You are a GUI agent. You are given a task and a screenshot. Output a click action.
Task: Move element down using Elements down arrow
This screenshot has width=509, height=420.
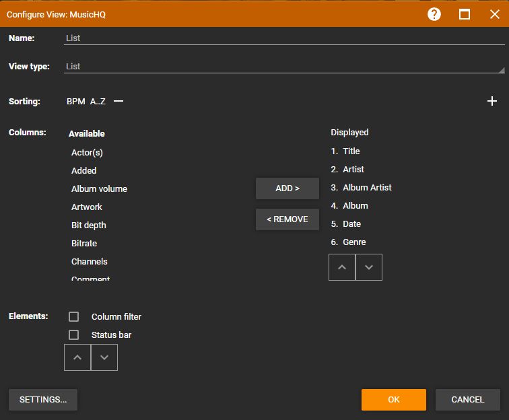click(104, 357)
